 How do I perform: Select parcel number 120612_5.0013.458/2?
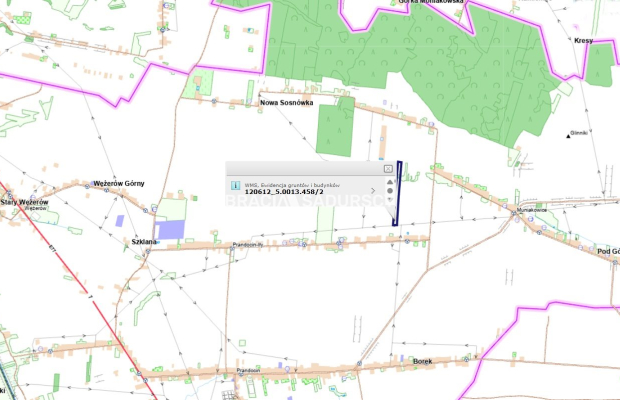click(284, 192)
